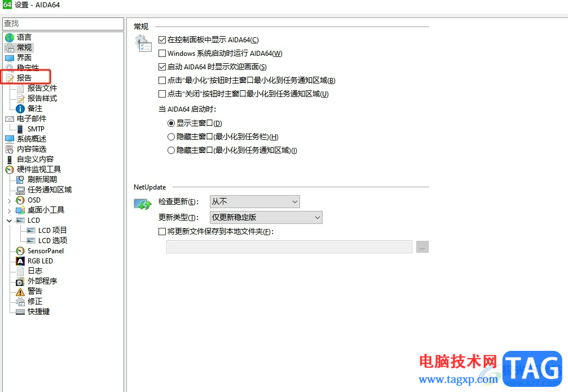
Task: Click the 自定义内容 icon
Action: tap(10, 159)
